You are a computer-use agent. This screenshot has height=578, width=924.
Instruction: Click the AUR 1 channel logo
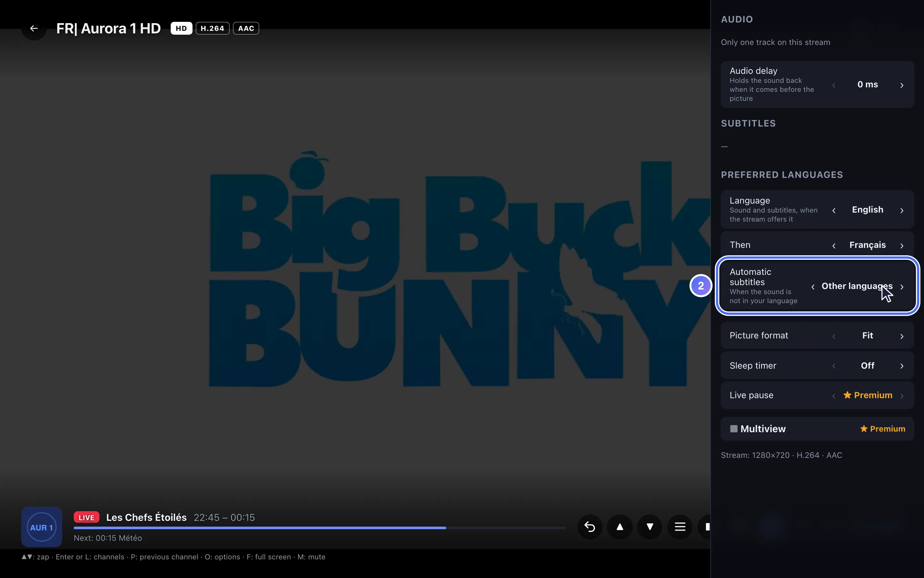coord(42,527)
